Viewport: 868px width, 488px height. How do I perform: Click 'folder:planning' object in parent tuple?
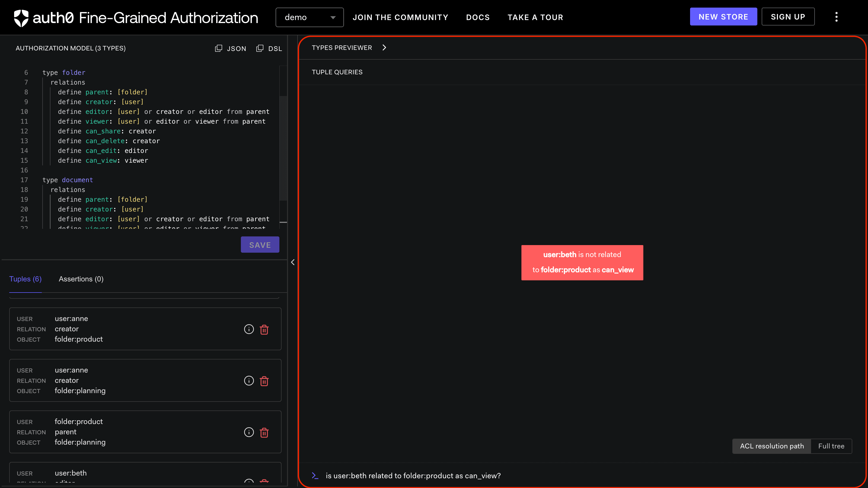click(80, 442)
